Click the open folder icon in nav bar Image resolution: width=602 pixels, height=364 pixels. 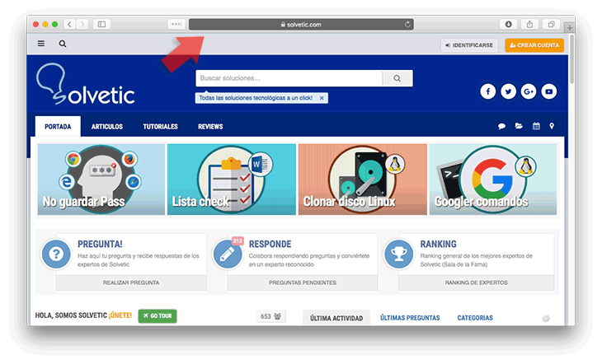(519, 126)
